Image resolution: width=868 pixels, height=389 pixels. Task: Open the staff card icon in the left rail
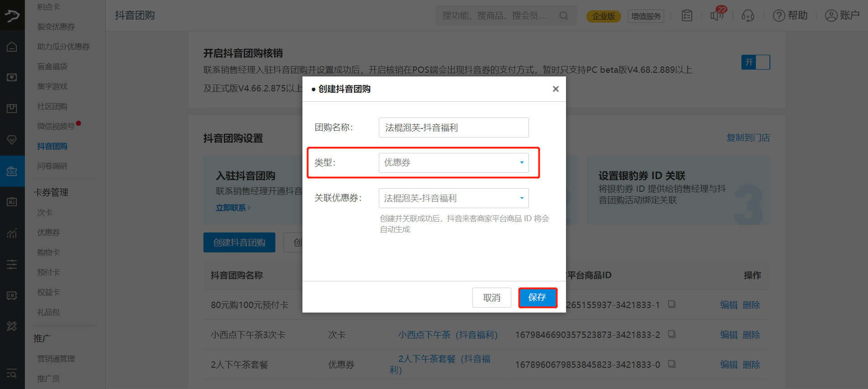pyautogui.click(x=12, y=202)
